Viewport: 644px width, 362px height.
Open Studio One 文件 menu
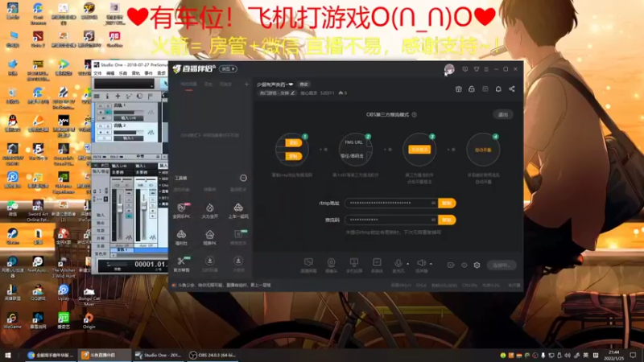(x=97, y=73)
